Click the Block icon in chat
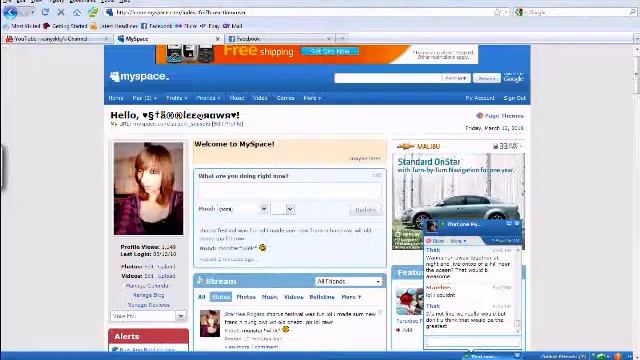Screen dimensions: 640x360 coord(429,241)
